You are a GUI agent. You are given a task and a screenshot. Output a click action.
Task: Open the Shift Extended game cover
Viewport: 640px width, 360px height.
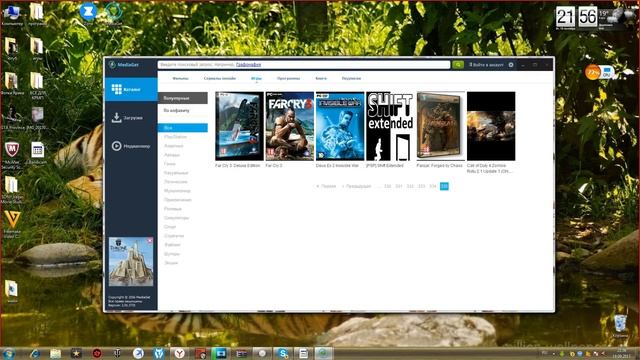coord(390,126)
